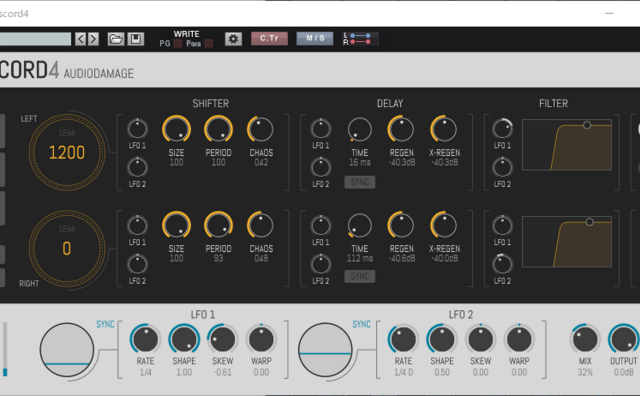The height and width of the screenshot is (396, 640).
Task: Click LFO 1 RATE knob
Action: pyautogui.click(x=145, y=339)
